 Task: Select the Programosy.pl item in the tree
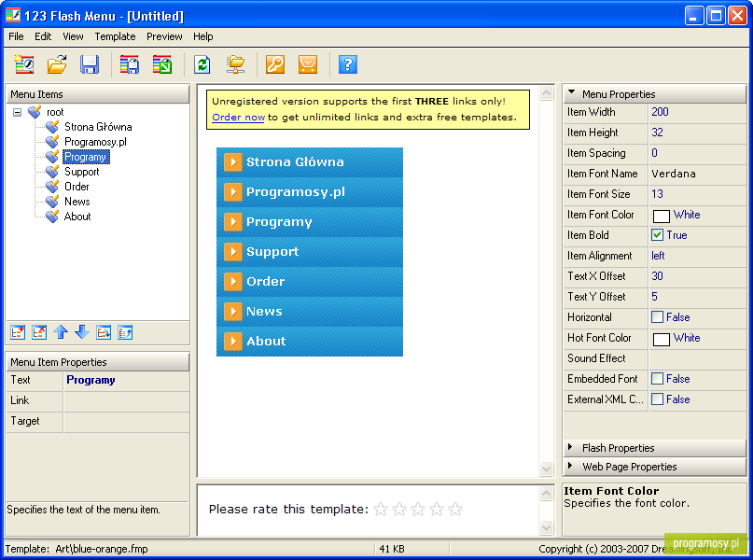(95, 142)
